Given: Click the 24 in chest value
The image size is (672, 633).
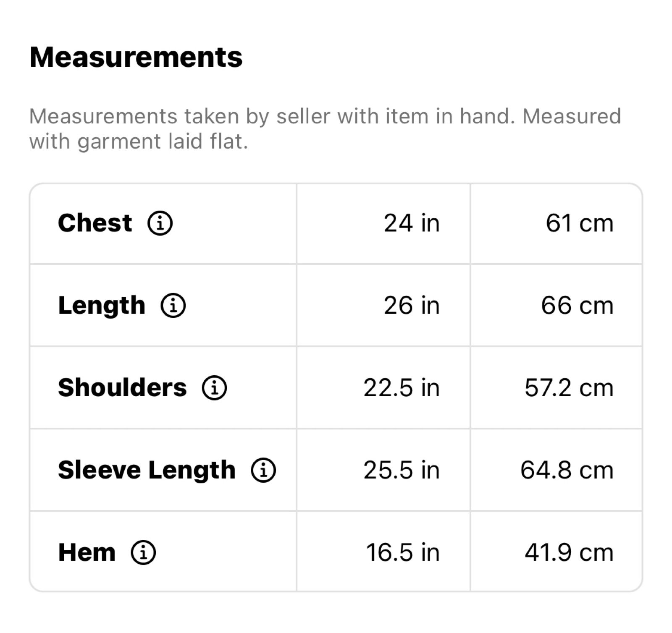Looking at the screenshot, I should click(x=412, y=223).
